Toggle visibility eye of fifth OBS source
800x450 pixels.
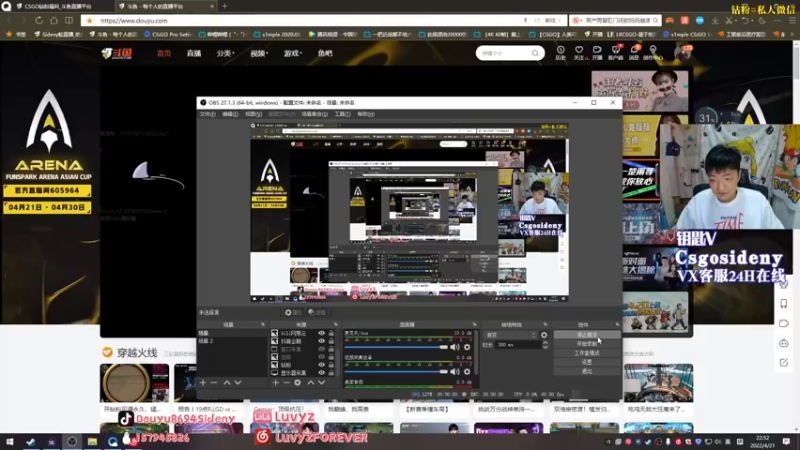coord(321,365)
